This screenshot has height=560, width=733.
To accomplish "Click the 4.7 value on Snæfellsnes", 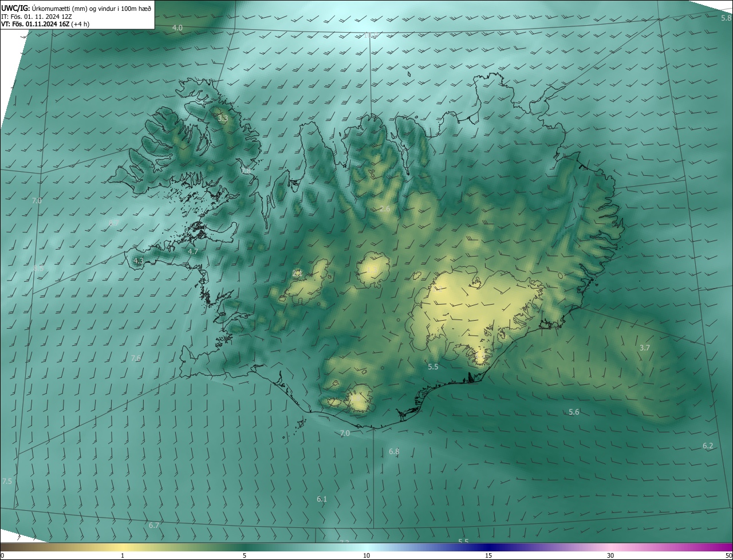I will (193, 251).
